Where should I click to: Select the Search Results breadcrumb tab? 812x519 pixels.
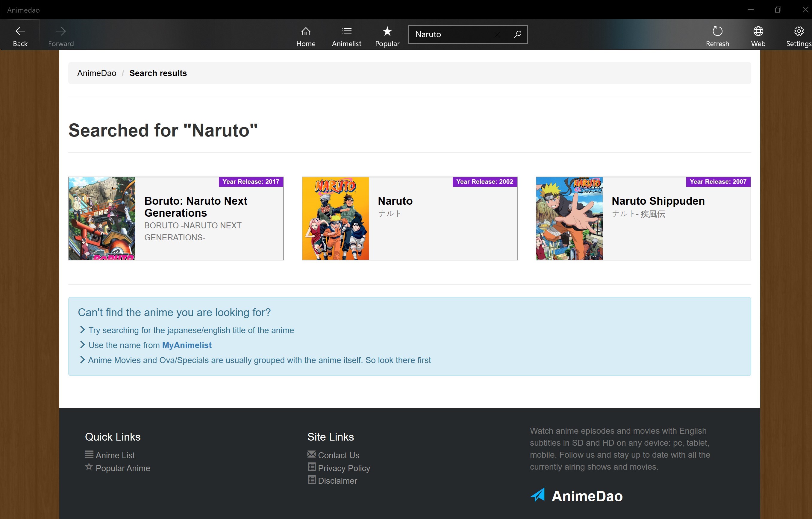(158, 73)
